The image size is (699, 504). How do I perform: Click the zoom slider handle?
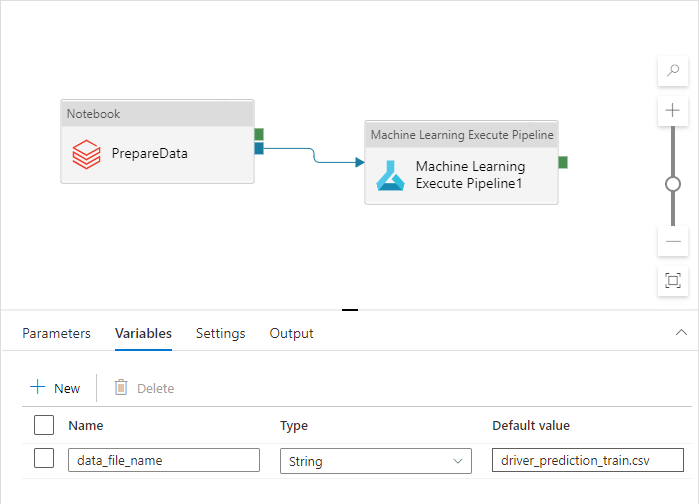pos(673,184)
